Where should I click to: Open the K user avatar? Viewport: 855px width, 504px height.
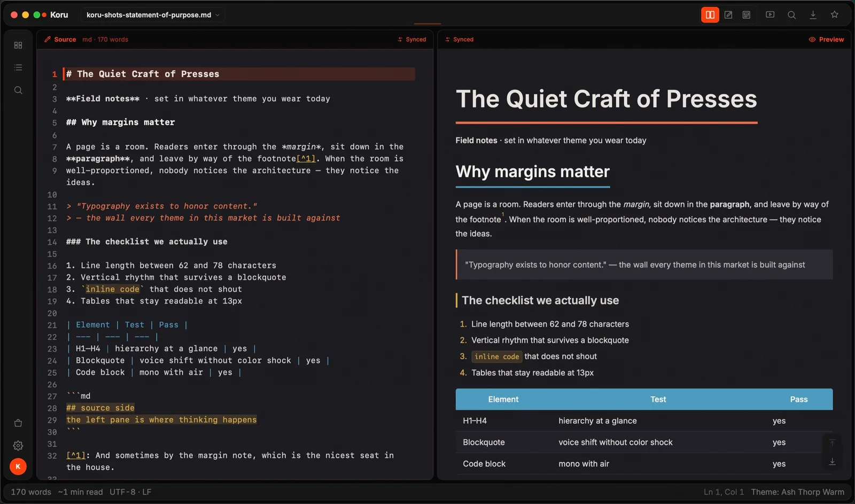point(18,467)
